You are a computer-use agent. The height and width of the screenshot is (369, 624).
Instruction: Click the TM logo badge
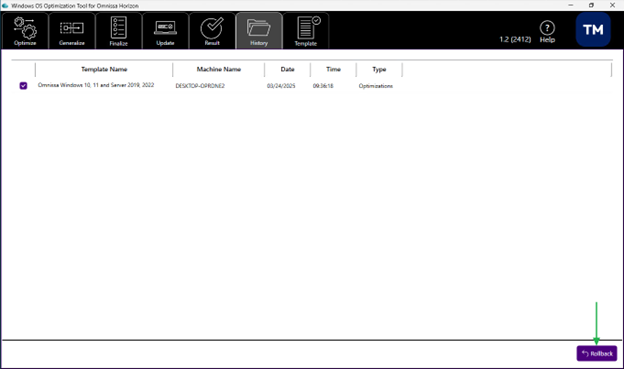pos(593,30)
